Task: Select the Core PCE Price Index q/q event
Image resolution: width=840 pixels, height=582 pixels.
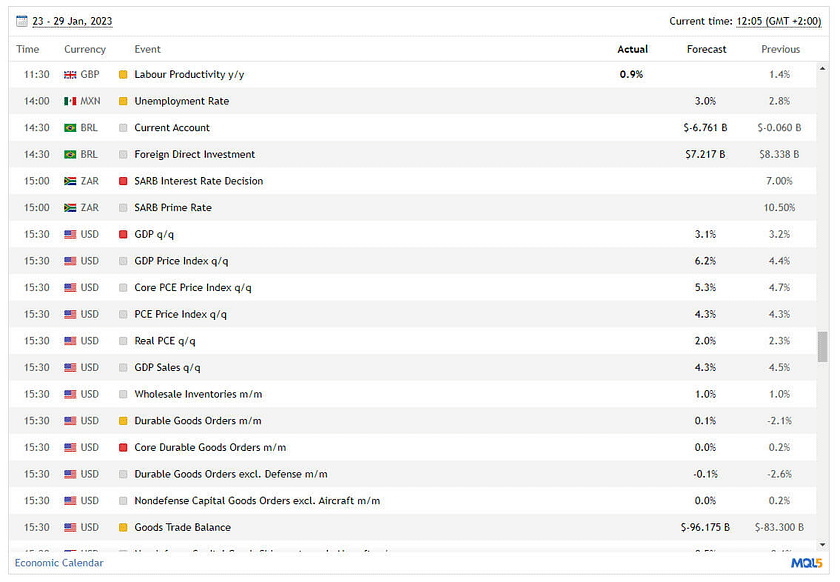Action: click(x=193, y=287)
